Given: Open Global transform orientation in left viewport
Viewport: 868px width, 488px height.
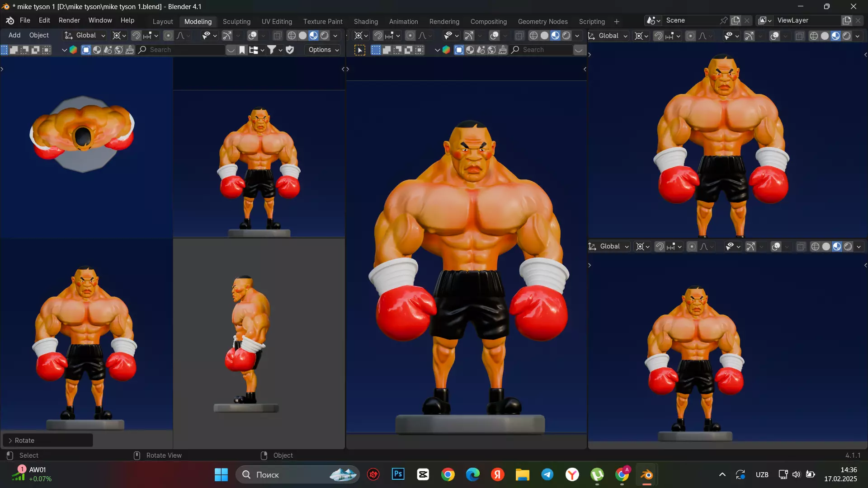Looking at the screenshot, I should coord(85,36).
